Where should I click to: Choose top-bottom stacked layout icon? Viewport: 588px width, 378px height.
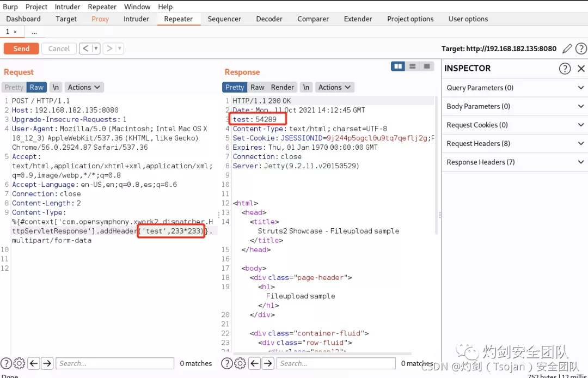point(413,66)
